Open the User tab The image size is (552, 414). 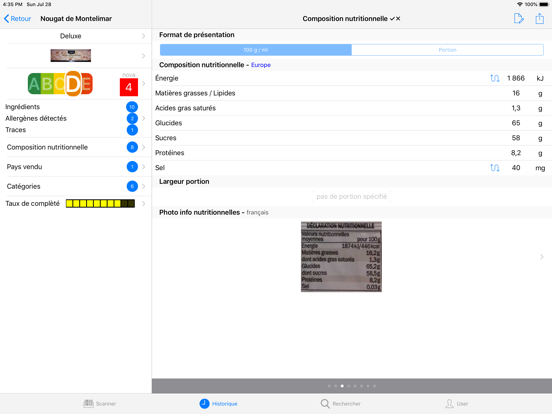pyautogui.click(x=457, y=403)
